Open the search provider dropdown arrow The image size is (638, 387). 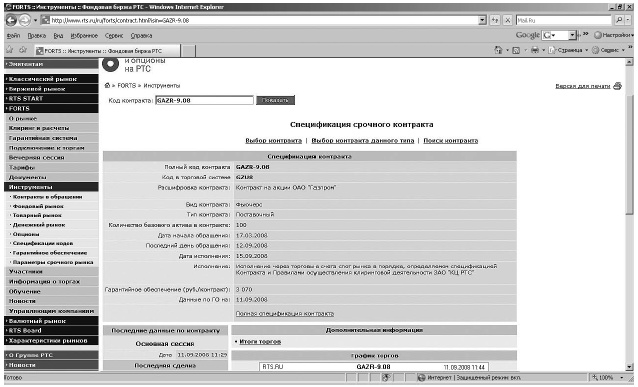629,20
